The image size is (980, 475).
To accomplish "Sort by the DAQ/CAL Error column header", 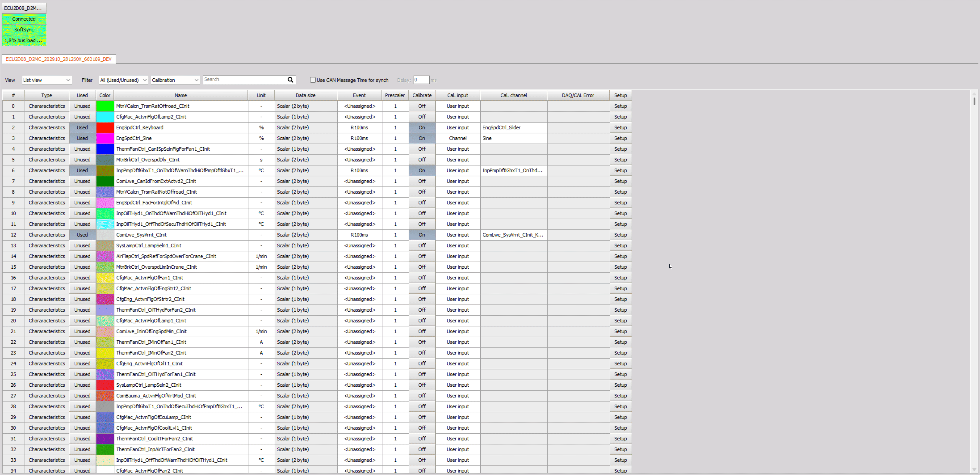I will (x=578, y=95).
